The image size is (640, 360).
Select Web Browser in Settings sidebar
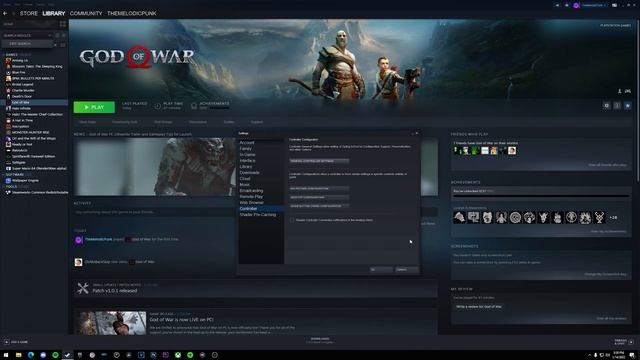click(251, 202)
